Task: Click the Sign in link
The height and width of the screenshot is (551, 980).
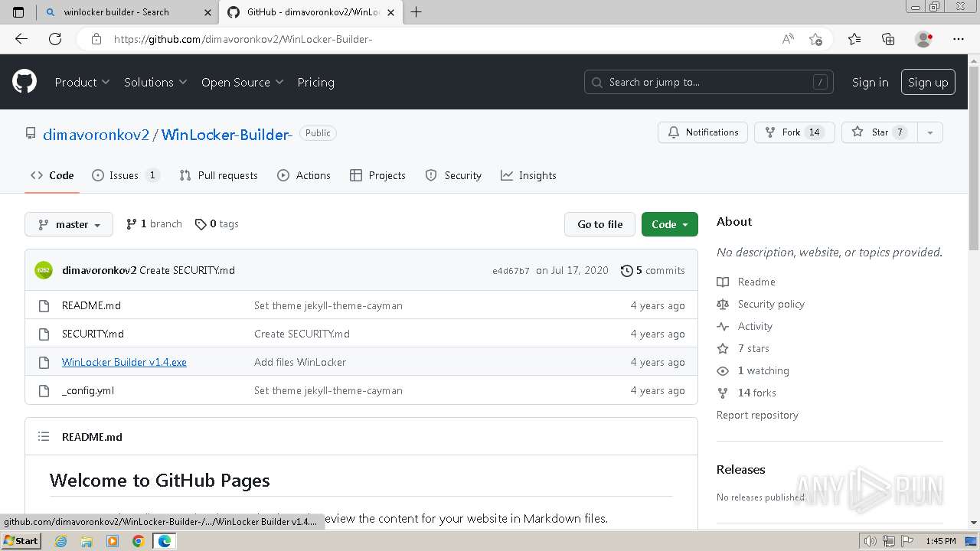Action: click(871, 82)
